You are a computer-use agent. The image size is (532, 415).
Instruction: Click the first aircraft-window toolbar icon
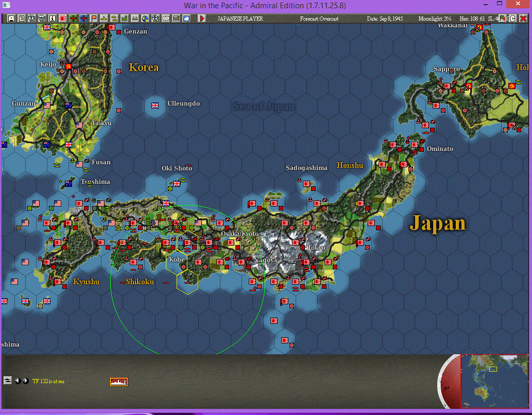point(31,19)
